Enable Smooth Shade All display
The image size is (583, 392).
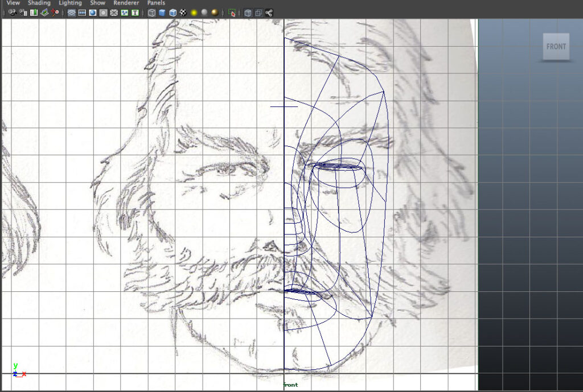[x=162, y=13]
